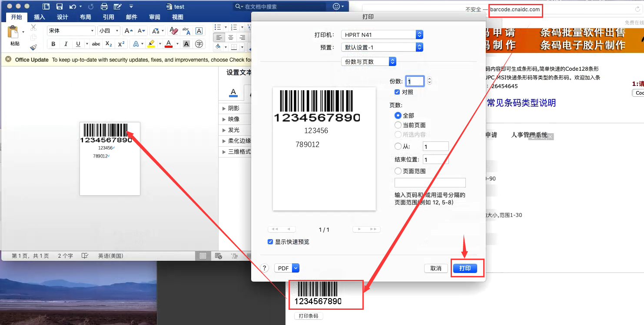Image resolution: width=644 pixels, height=325 pixels.
Task: Open the 设计 ribbon tab
Action: click(63, 17)
